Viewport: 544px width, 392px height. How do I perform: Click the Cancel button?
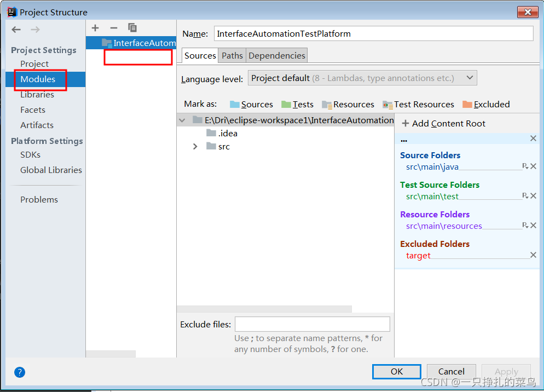451,372
